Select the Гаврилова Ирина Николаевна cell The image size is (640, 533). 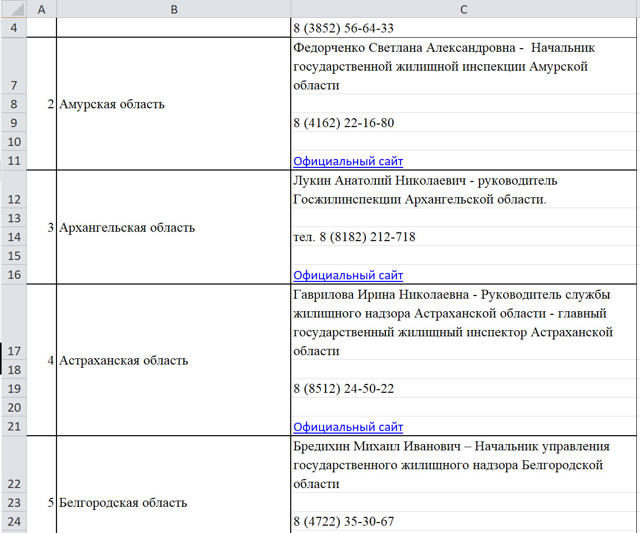pyautogui.click(x=464, y=322)
